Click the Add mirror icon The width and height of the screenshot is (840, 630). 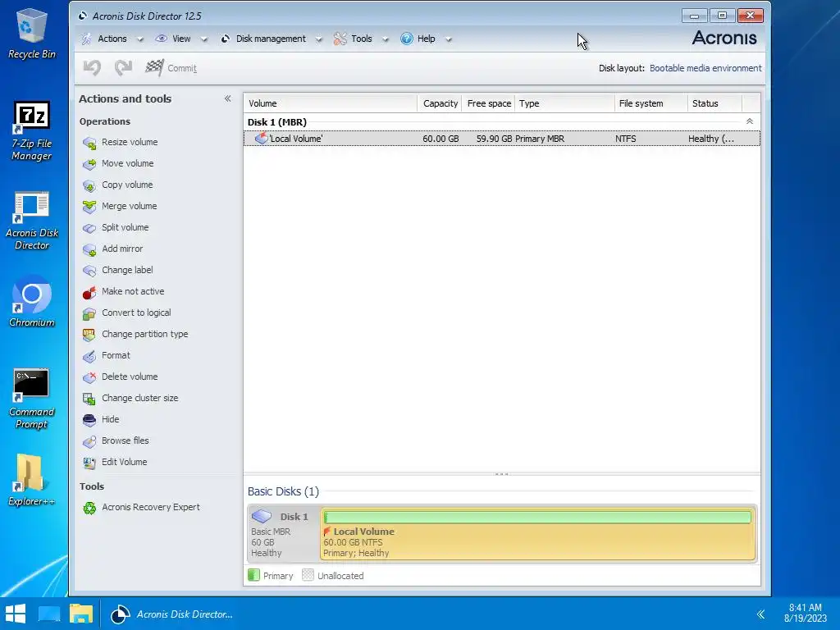pyautogui.click(x=89, y=249)
